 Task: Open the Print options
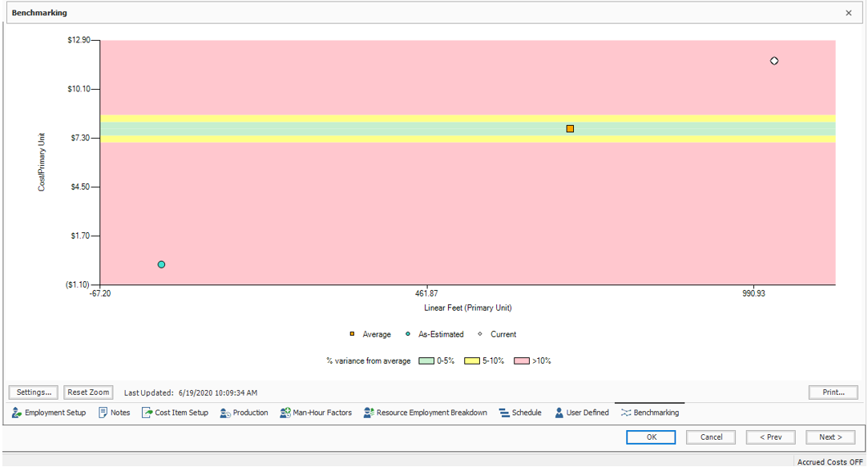pos(833,392)
